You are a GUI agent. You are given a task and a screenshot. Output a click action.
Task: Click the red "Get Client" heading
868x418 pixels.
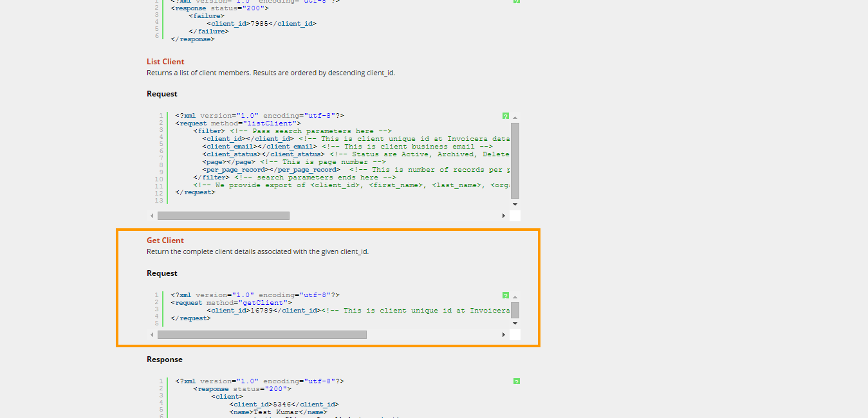click(x=165, y=241)
